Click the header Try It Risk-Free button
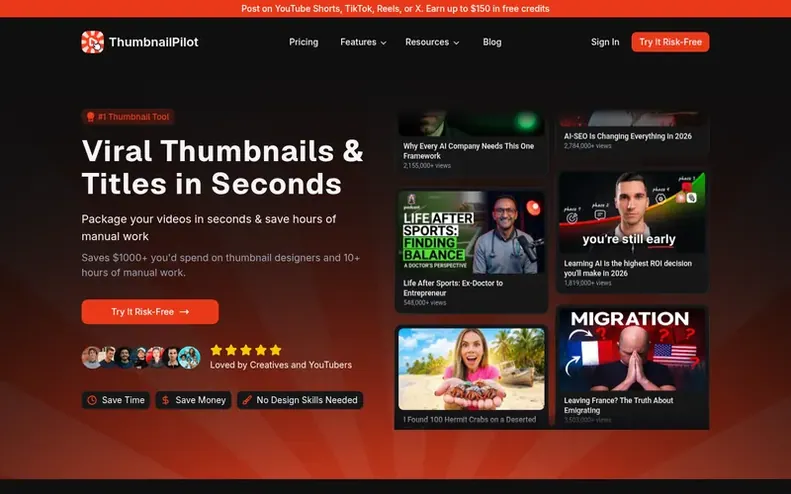 [x=670, y=42]
